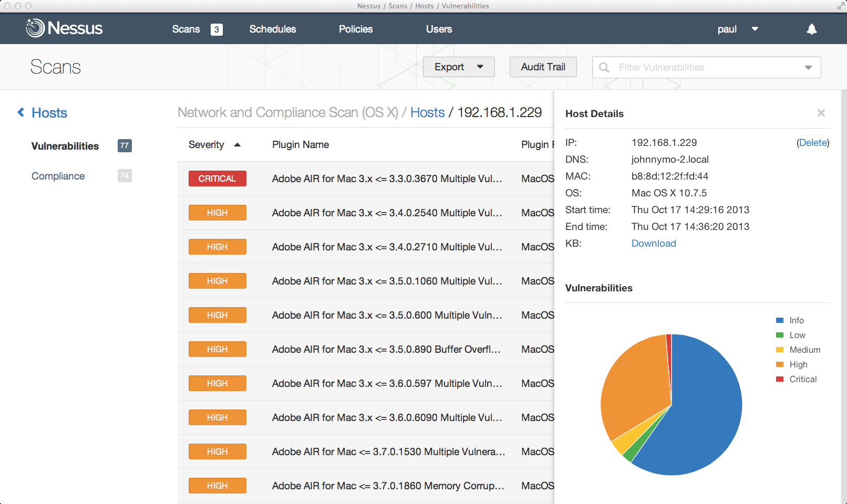Click the Plugin Name column header
This screenshot has height=504, width=847.
pos(301,144)
